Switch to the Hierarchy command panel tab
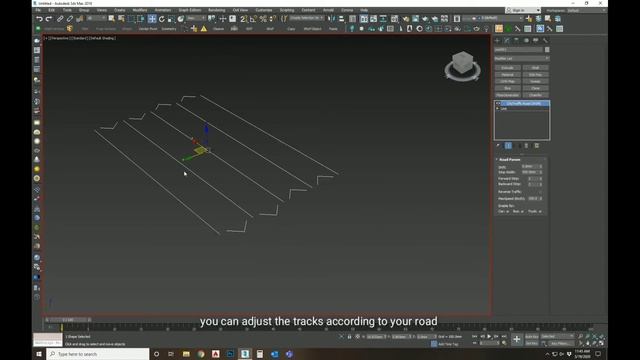This screenshot has height=360, width=640. (516, 40)
